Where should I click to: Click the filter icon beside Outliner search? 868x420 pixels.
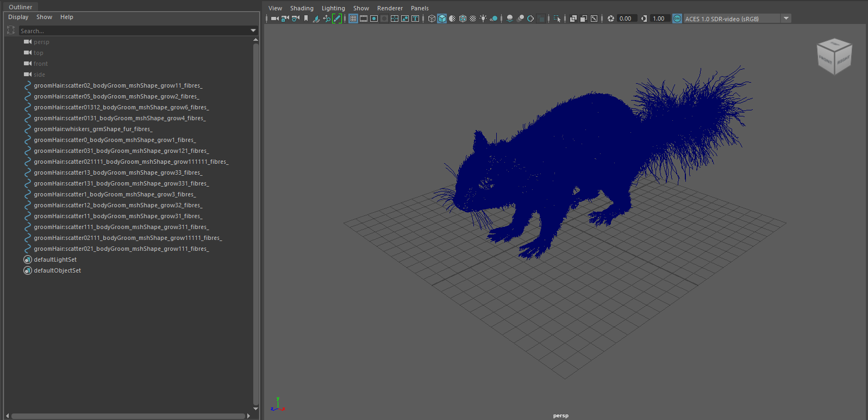[x=11, y=30]
